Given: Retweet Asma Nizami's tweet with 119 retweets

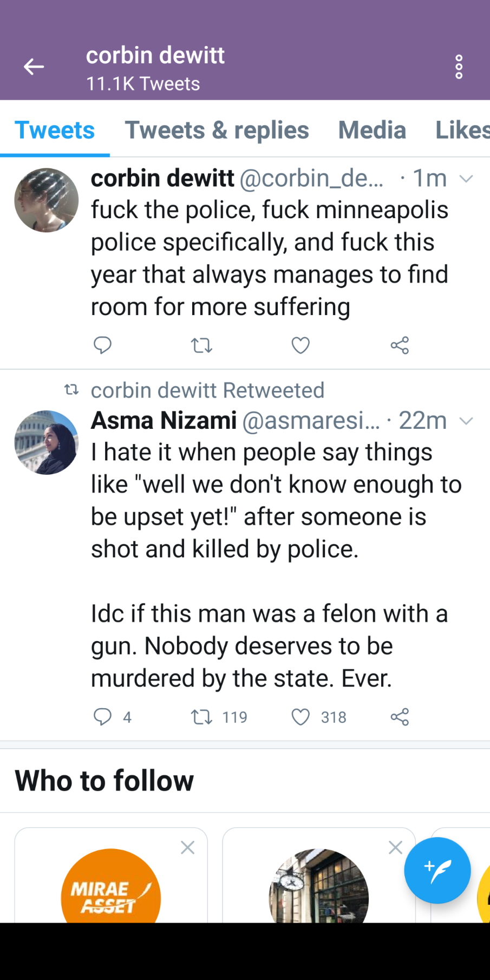Looking at the screenshot, I should coord(201,717).
